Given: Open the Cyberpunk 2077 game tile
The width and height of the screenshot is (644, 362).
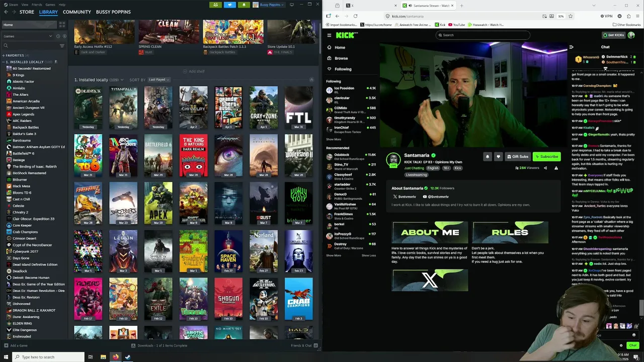Looking at the screenshot, I should [x=228, y=155].
